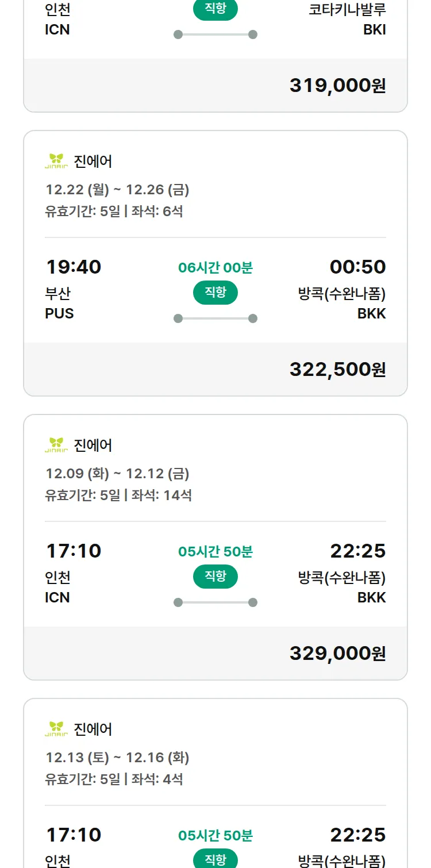This screenshot has width=431, height=868.
Task: Open the 12.13 (토) ~ 12.16 (화) date range
Action: [x=117, y=758]
